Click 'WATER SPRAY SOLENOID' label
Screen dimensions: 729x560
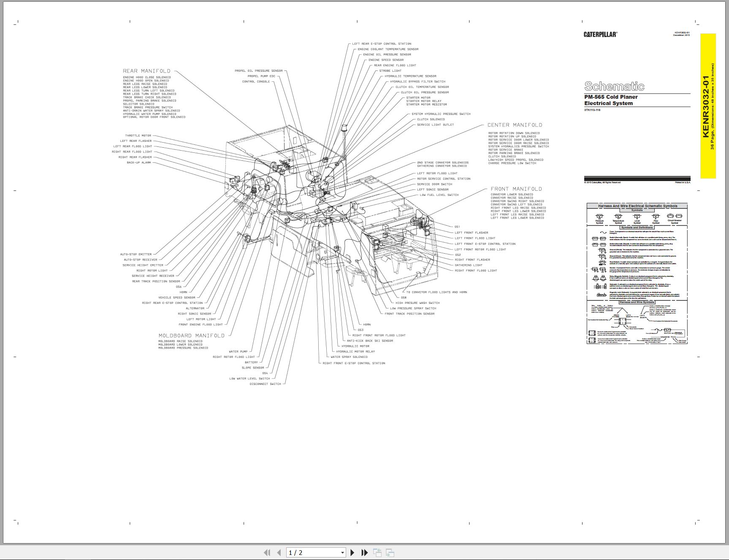coord(349,357)
